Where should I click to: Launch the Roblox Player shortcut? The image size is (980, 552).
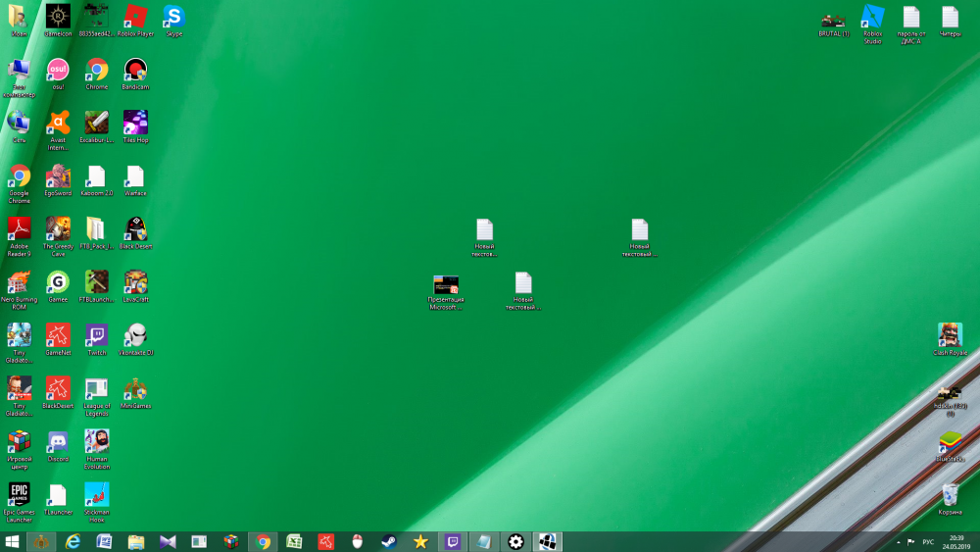pyautogui.click(x=135, y=17)
